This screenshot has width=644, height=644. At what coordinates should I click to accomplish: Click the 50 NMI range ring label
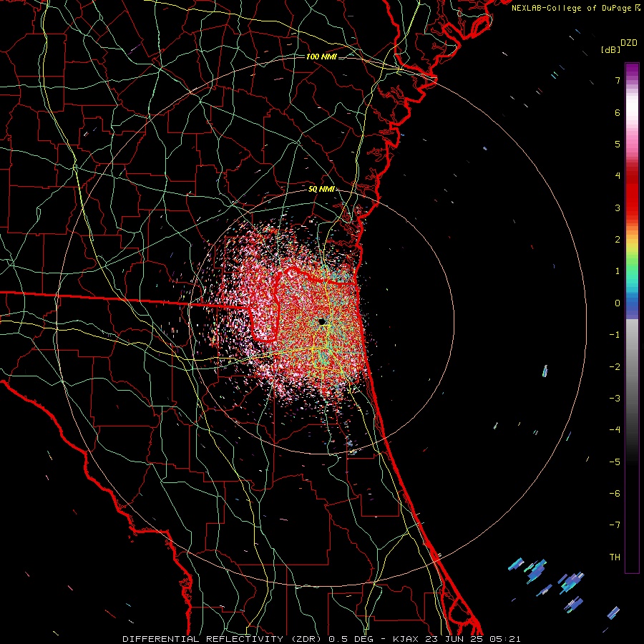pyautogui.click(x=321, y=190)
